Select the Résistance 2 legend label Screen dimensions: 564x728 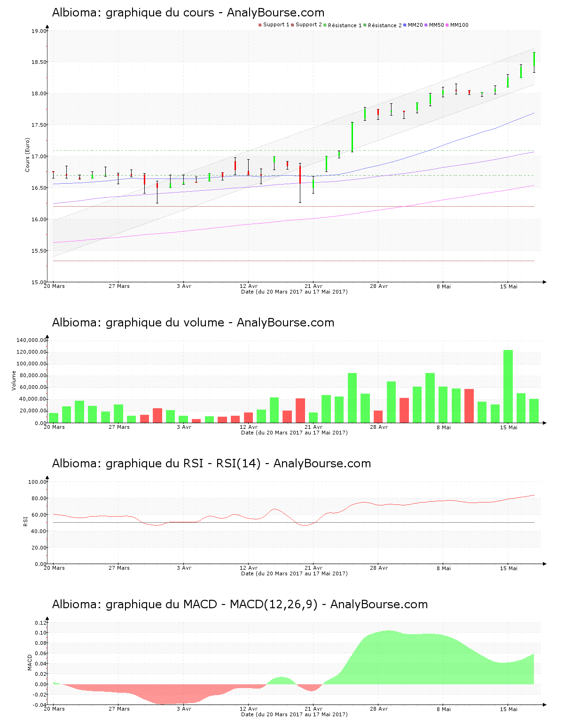click(385, 25)
